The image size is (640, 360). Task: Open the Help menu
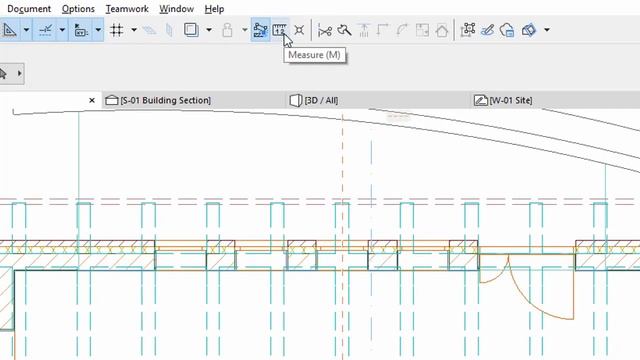pos(214,9)
